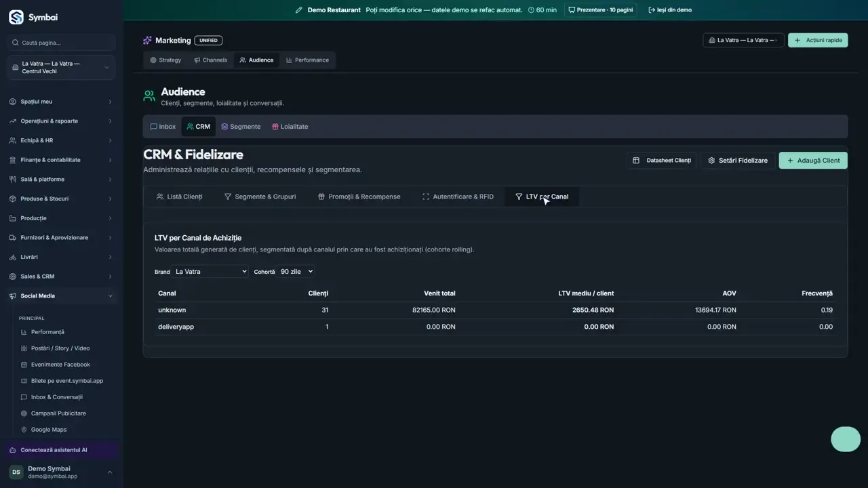868x488 pixels.
Task: Expand the Spațiul meu sidebar section
Action: point(61,102)
